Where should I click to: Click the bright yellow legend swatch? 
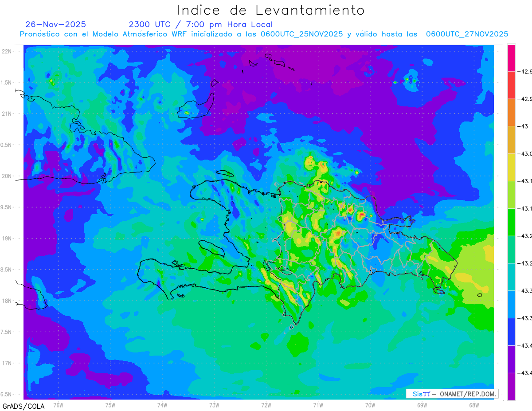pyautogui.click(x=511, y=167)
